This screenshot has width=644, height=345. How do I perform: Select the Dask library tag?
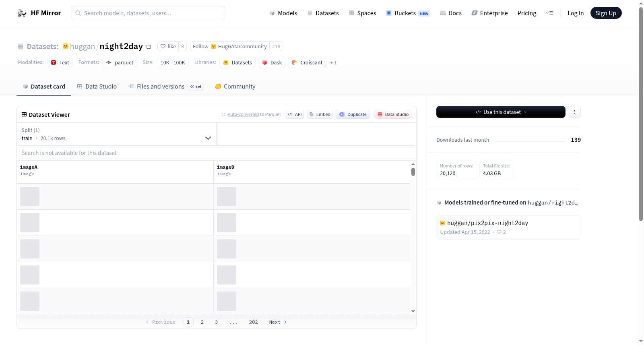click(272, 62)
